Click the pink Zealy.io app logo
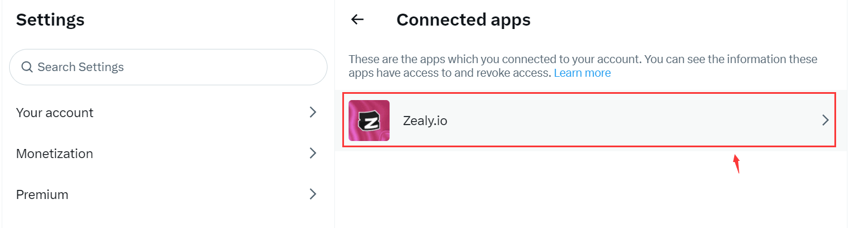The image size is (868, 228). click(x=369, y=121)
